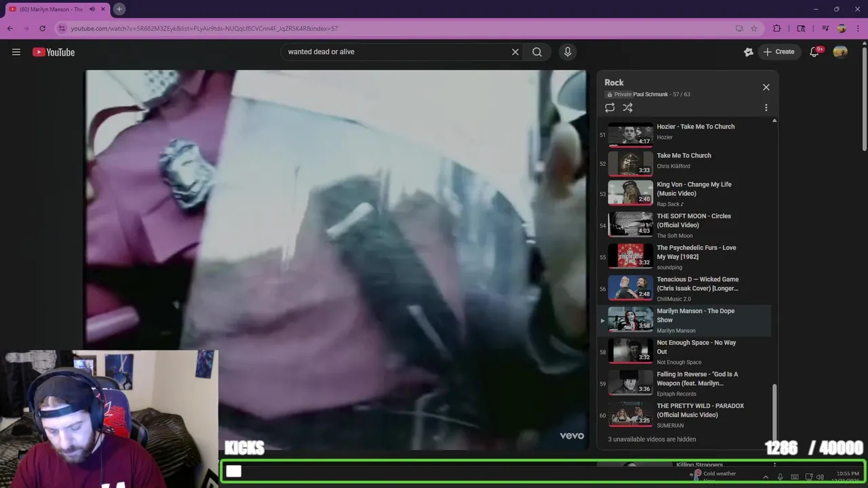Open Chrome media controls icon
Viewport: 868px width, 488px height.
click(825, 28)
